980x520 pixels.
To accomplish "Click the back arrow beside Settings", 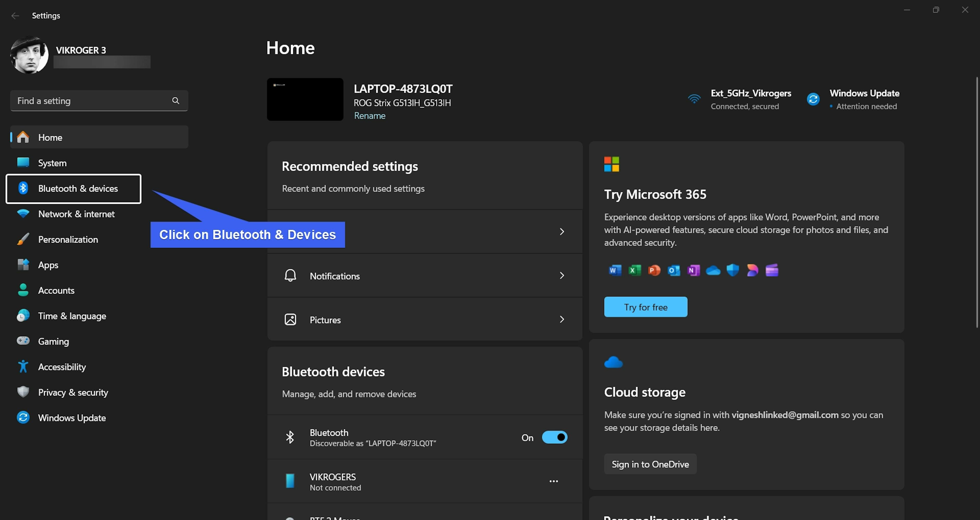I will click(15, 16).
